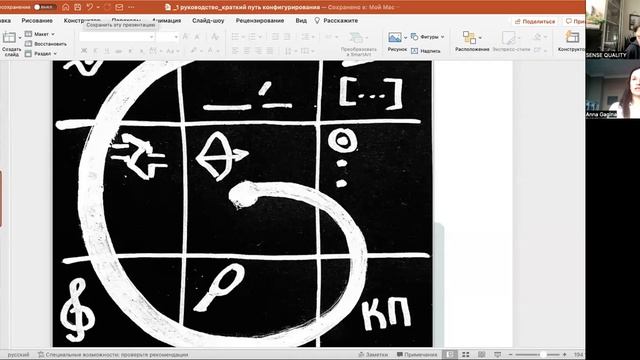Screen dimensions: 640x360
Task: Click the slide image on the canvas
Action: pos(242,204)
